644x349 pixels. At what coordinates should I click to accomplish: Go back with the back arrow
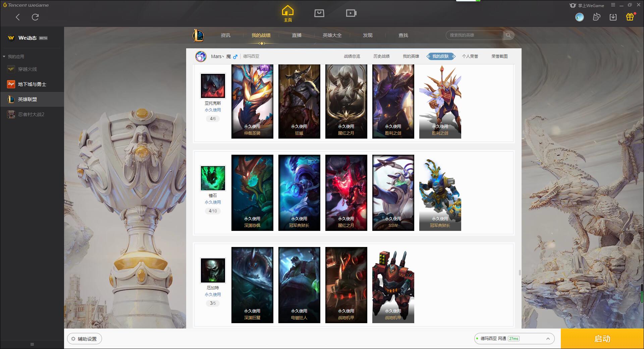(18, 17)
